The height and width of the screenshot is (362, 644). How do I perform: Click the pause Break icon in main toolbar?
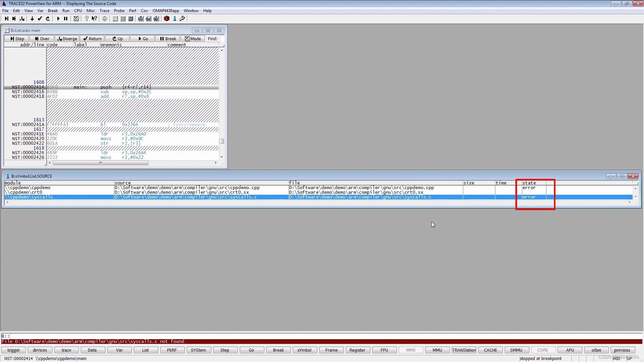(66, 19)
